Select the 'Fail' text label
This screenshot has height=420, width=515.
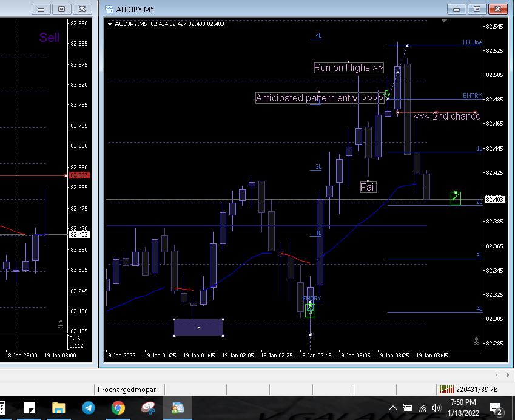point(368,187)
